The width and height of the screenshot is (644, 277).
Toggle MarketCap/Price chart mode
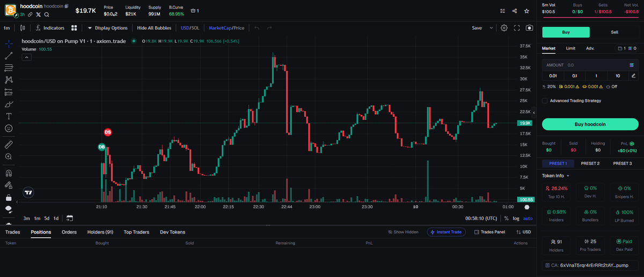click(226, 27)
